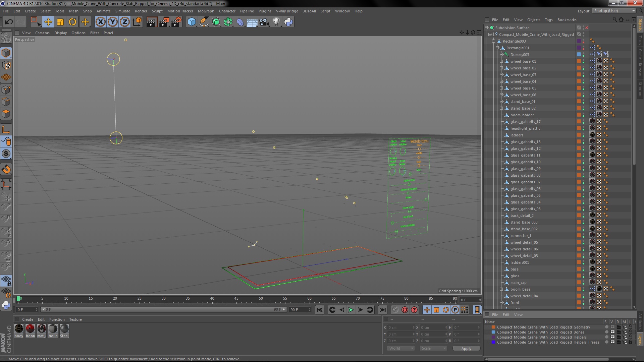Image resolution: width=644 pixels, height=362 pixels.
Task: Click the Camera object icon
Action: coord(264,22)
